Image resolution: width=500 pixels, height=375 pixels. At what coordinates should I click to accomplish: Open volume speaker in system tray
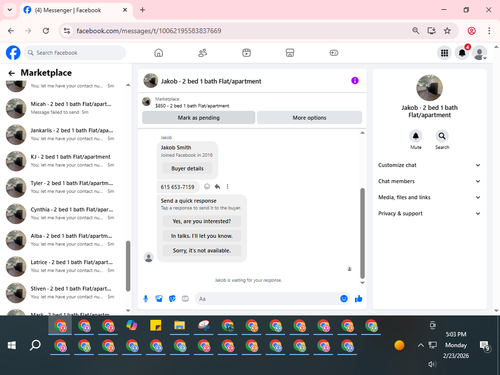(x=432, y=364)
